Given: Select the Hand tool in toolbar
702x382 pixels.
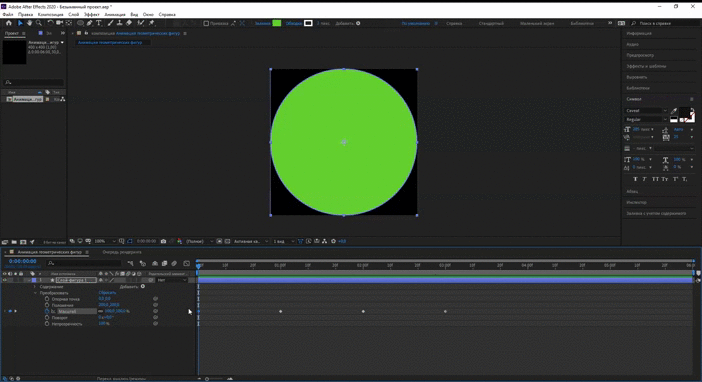Looking at the screenshot, I should click(30, 23).
